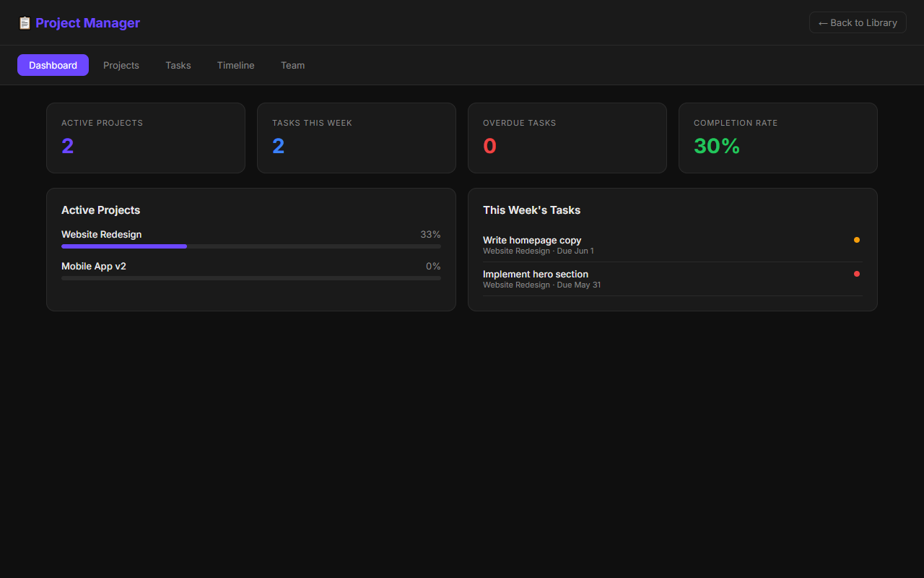This screenshot has width=924, height=578.
Task: Click the Completion Rate 30% value
Action: [717, 146]
